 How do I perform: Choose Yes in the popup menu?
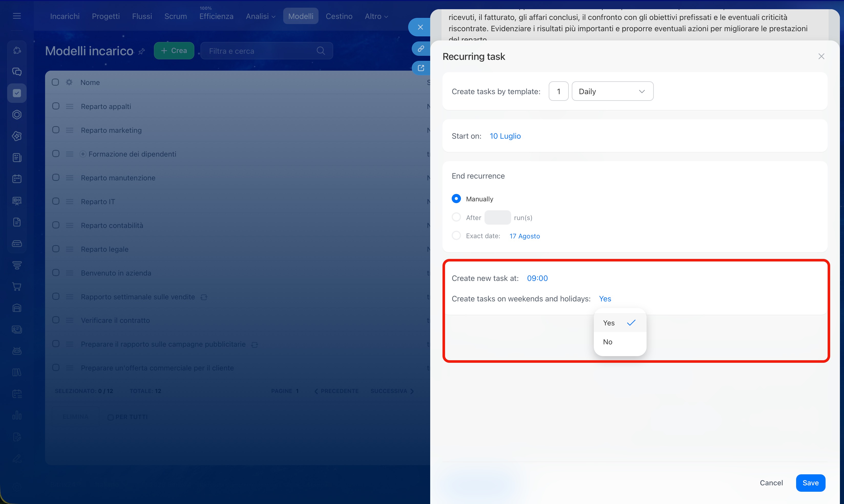pyautogui.click(x=619, y=323)
